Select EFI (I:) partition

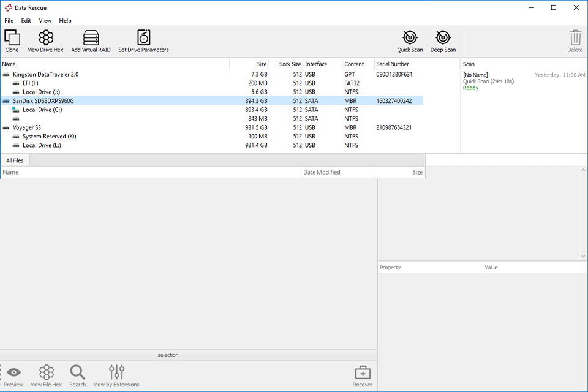31,83
